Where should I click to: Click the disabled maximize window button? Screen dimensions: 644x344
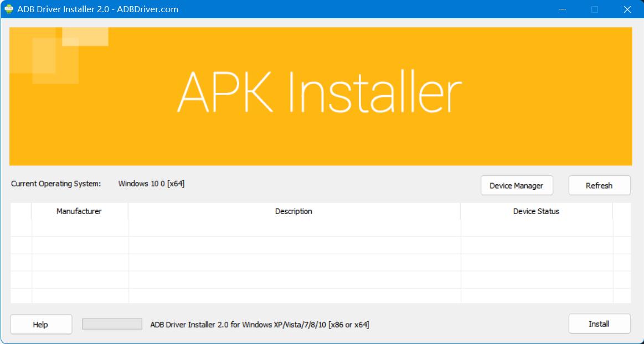595,9
